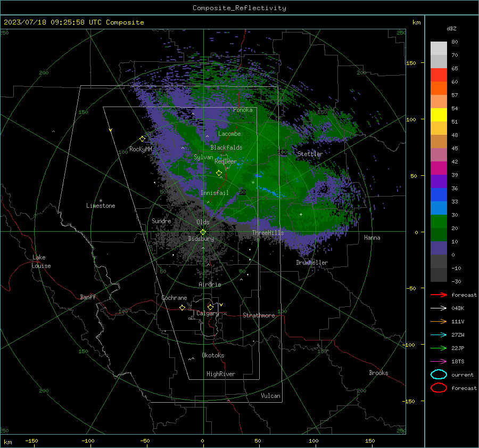Click the Brooks city label
The height and width of the screenshot is (448, 479).
coord(378,373)
